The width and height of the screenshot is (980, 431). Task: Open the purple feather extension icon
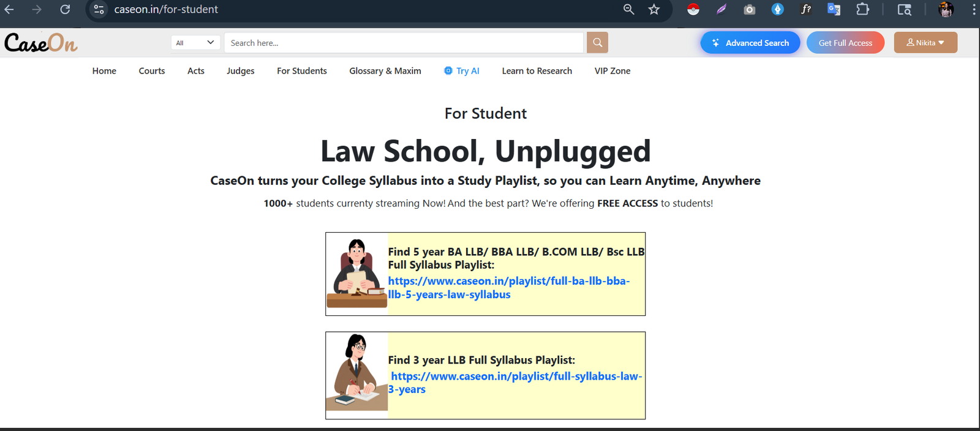(722, 9)
